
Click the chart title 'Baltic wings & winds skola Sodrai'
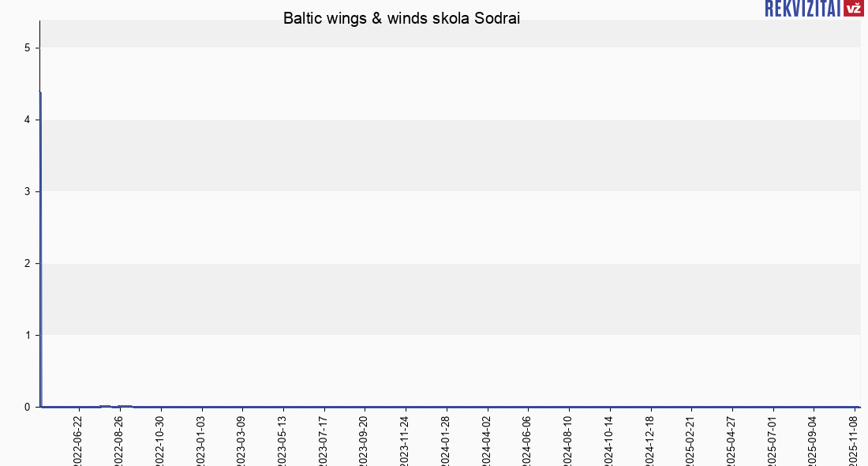click(x=402, y=18)
